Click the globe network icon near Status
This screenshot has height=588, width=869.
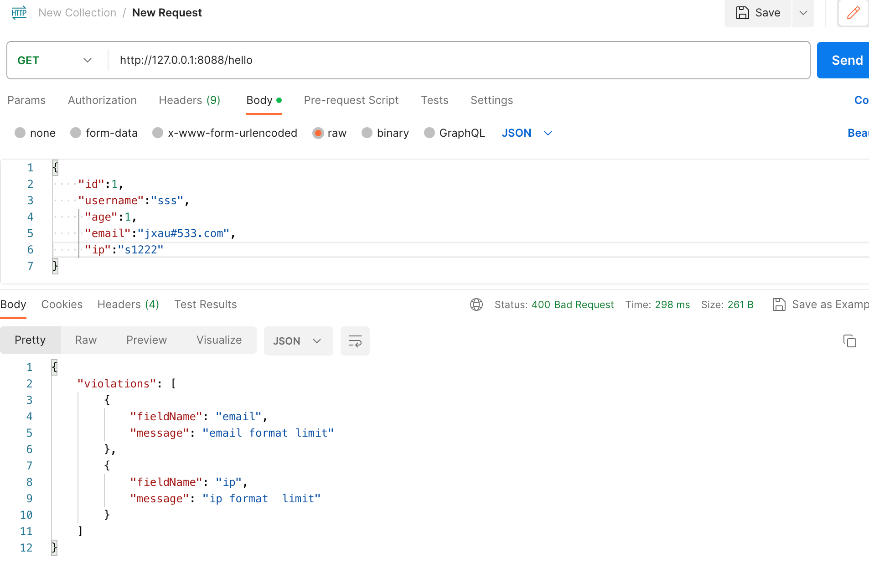(x=476, y=304)
